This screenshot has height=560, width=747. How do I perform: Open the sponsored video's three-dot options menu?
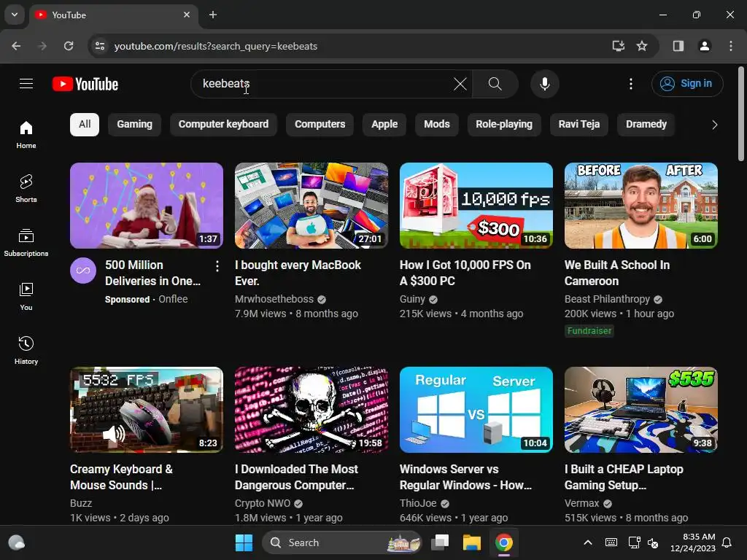217,266
